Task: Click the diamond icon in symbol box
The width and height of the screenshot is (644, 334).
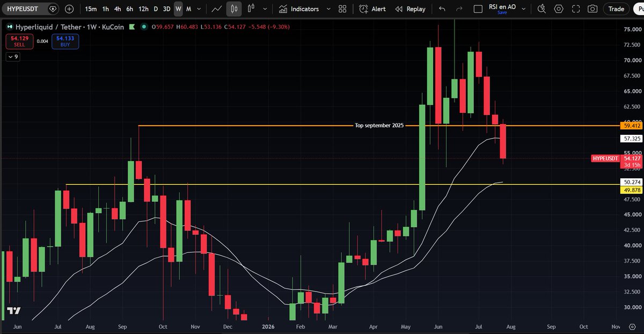Action: click(x=53, y=9)
